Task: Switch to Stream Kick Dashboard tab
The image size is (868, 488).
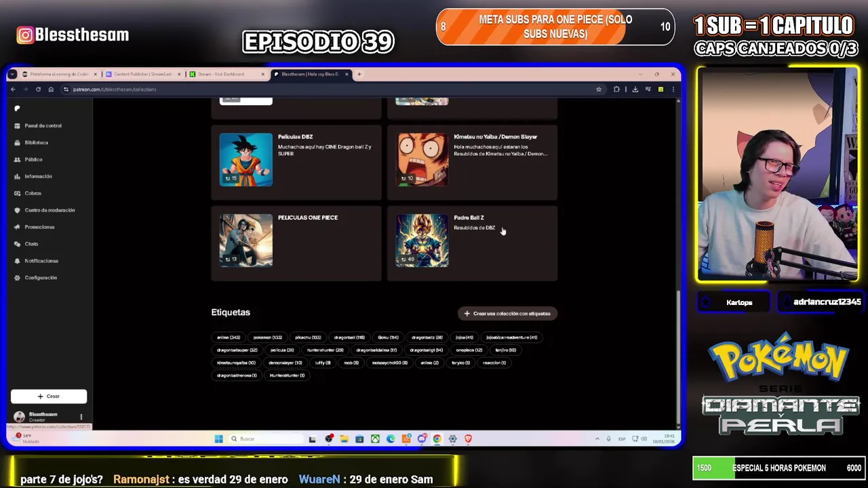Action: coord(226,74)
